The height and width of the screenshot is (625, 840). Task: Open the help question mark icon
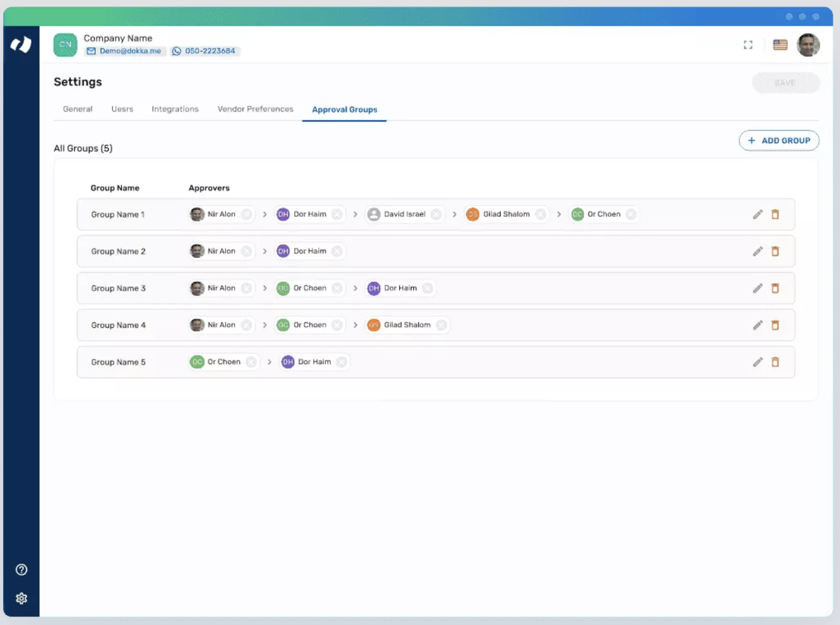click(21, 570)
